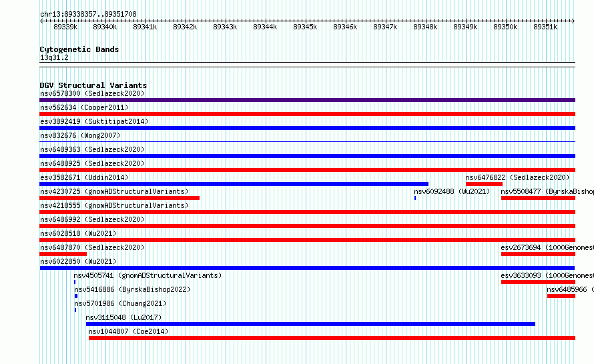594x364 pixels.
Task: Select the nsv6487870 (Sedlazeck2020) label
Action: [x=92, y=247]
